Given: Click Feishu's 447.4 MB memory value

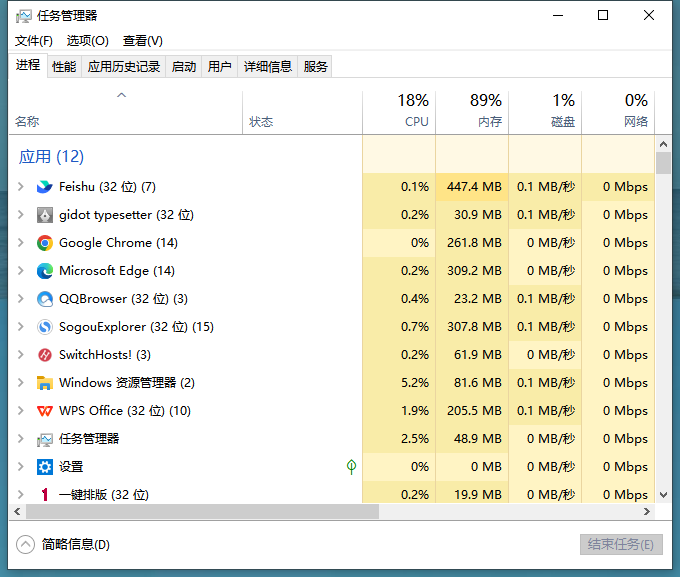Looking at the screenshot, I should point(472,187).
